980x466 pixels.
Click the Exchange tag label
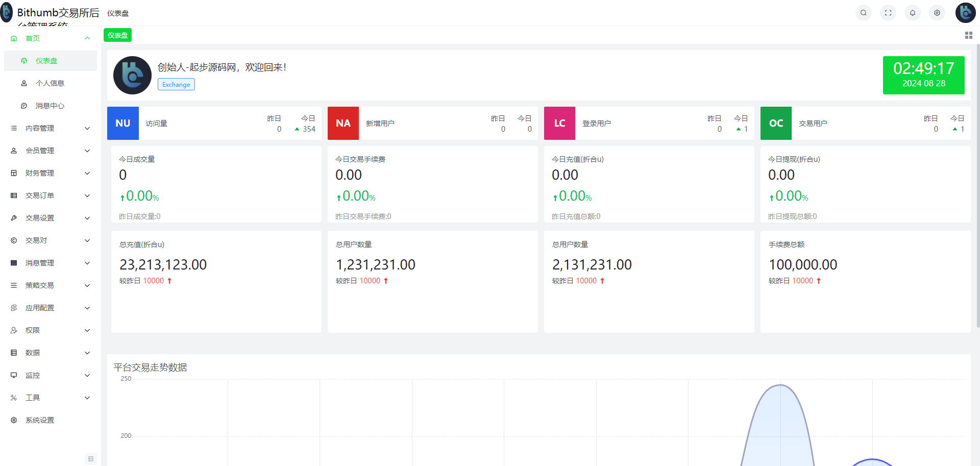176,85
